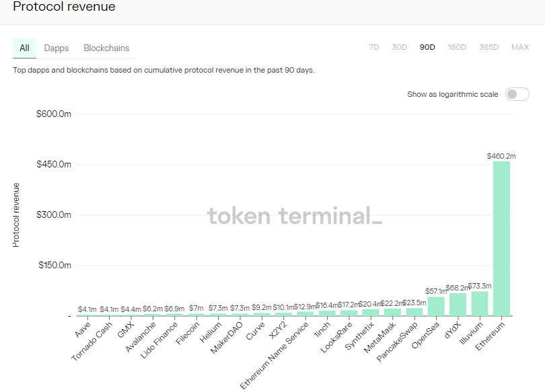Click the $150.0m y-axis label
Viewport: 545px width, 392px height.
pos(54,266)
